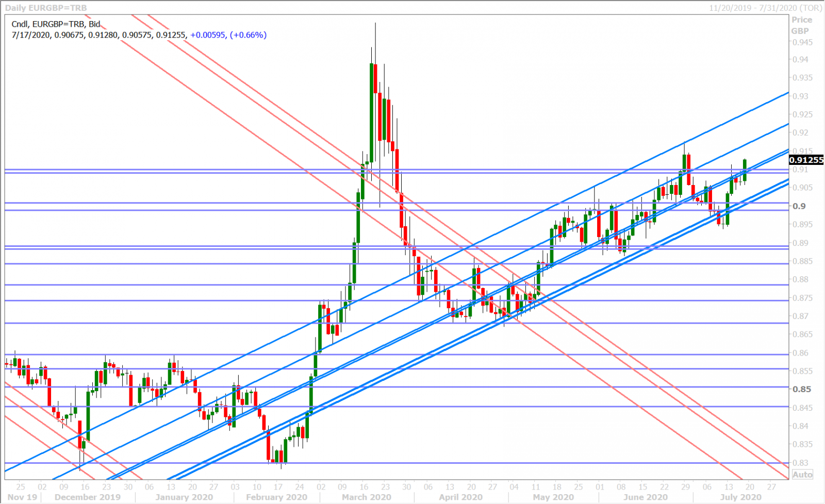Click the 0.935 price axis tick
The image size is (825, 504).
[x=803, y=78]
